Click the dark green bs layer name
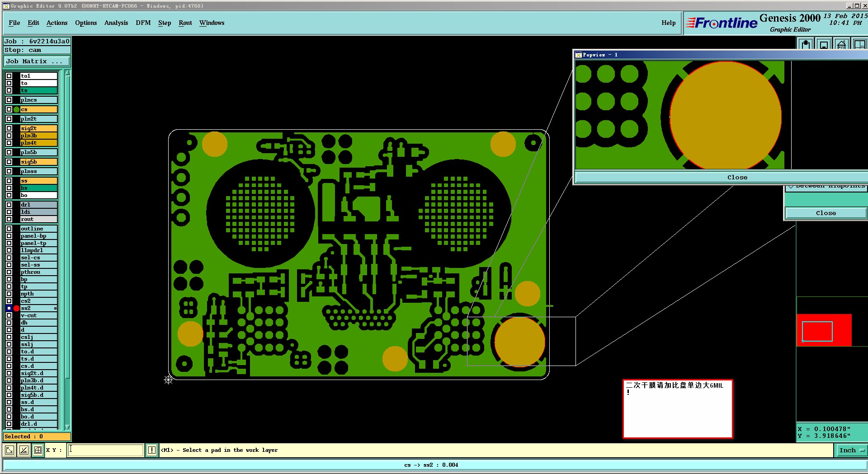The width and height of the screenshot is (868, 474). click(38, 188)
